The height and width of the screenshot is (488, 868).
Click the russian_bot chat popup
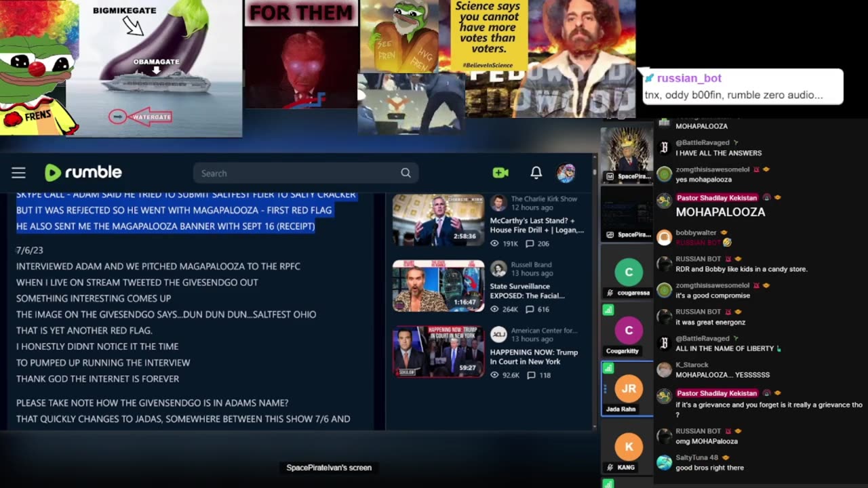(743, 86)
